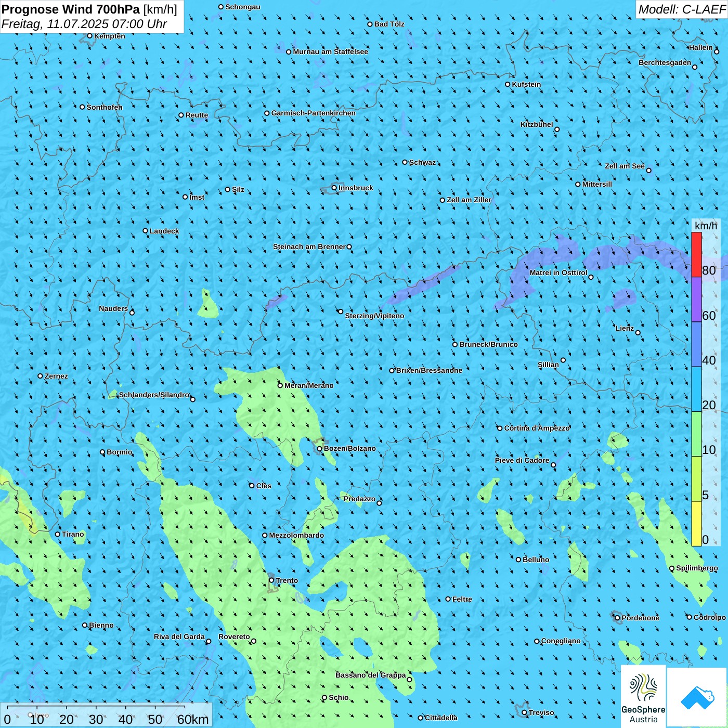Click the Bassano del Grappa label
728x728 pixels.
tap(370, 675)
